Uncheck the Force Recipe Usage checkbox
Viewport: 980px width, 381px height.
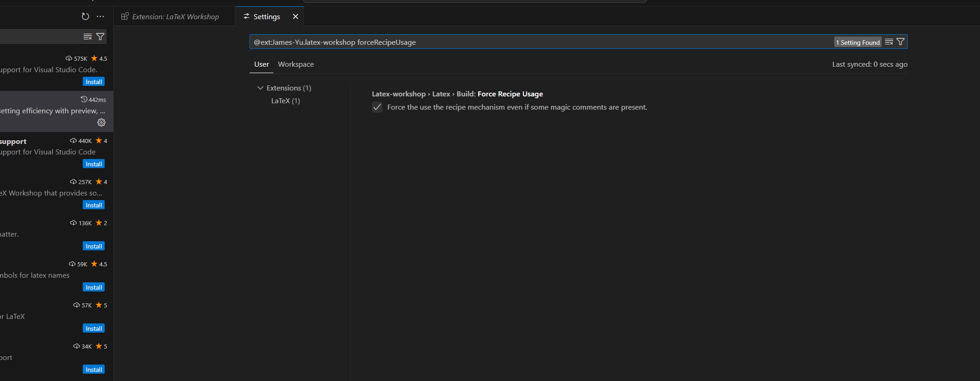coord(377,107)
